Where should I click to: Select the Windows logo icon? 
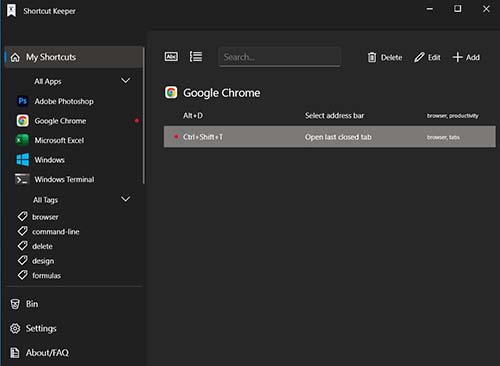(x=23, y=160)
